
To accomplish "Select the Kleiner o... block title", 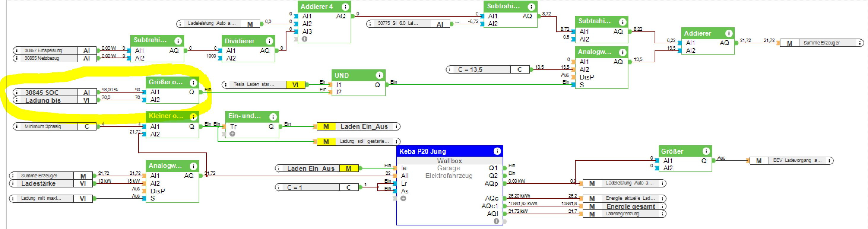I will click(166, 116).
